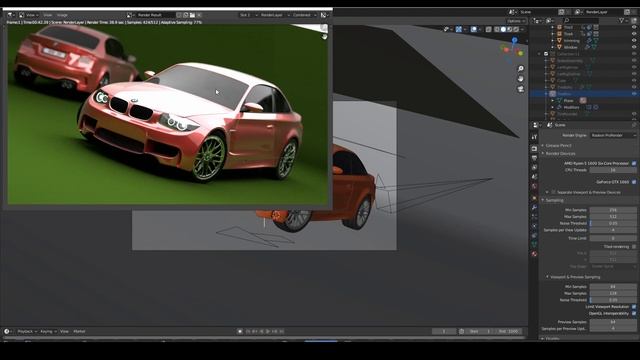Adjust the Sampling Noise Threshold slider

613,224
